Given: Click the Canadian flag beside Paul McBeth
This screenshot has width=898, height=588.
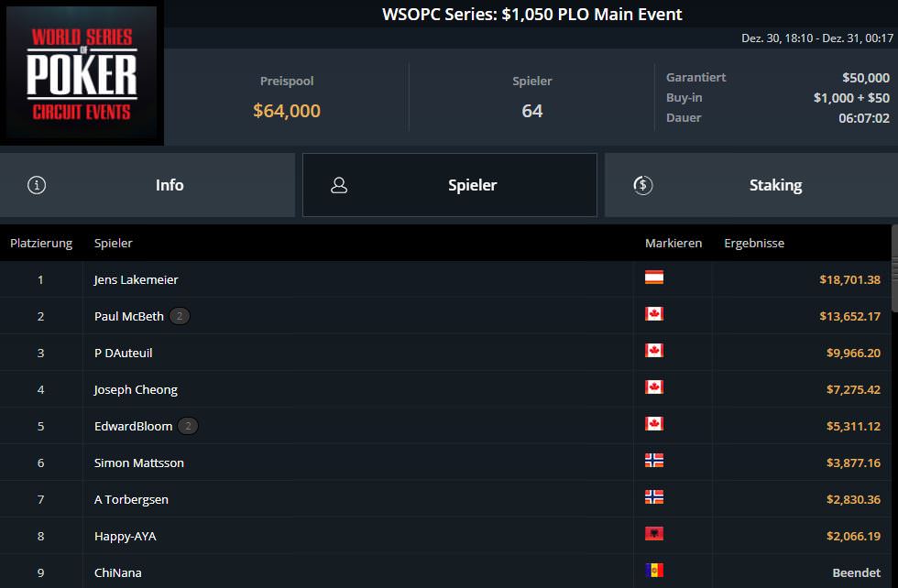Looking at the screenshot, I should [x=654, y=314].
